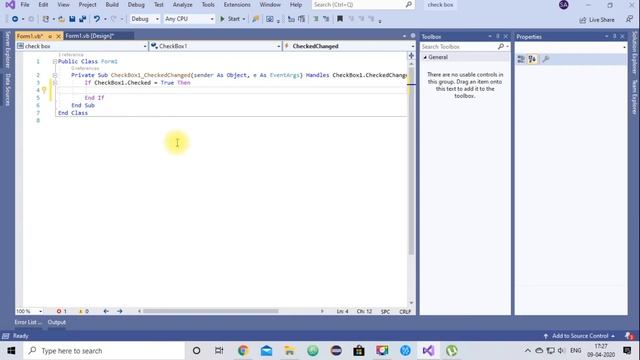Open the Server Explorer side tab

click(x=7, y=50)
